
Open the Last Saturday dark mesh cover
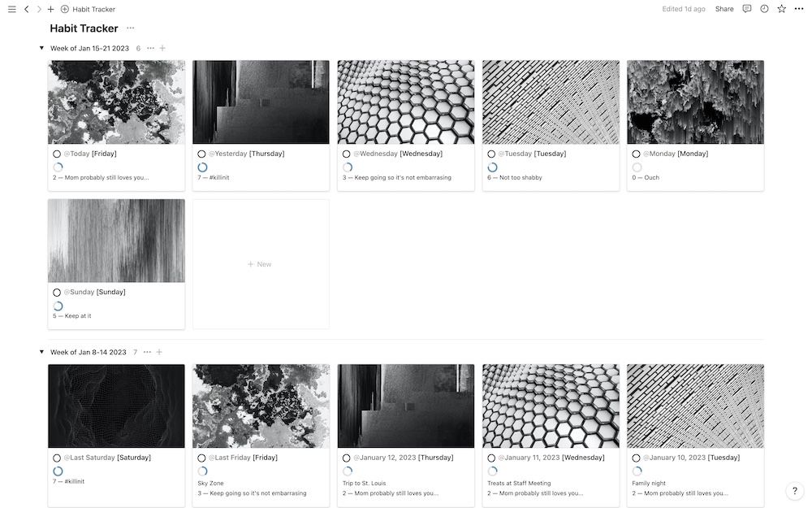(116, 406)
